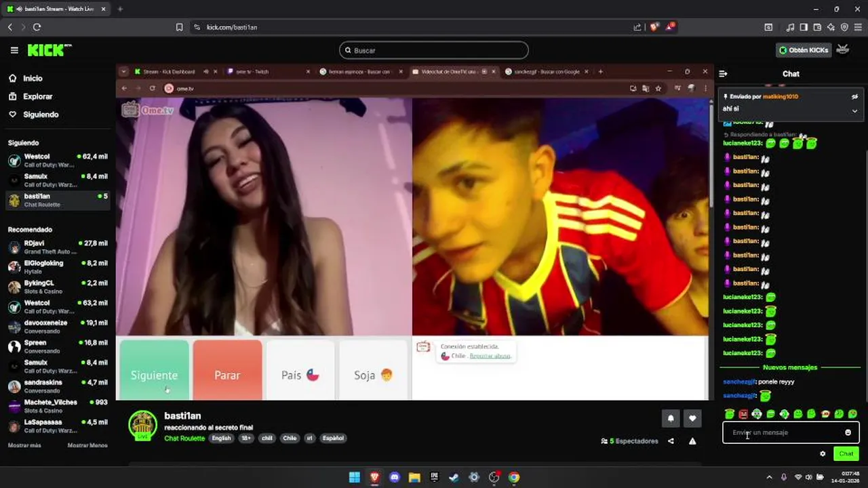Open the browser playlist music icon
The height and width of the screenshot is (488, 868).
790,27
